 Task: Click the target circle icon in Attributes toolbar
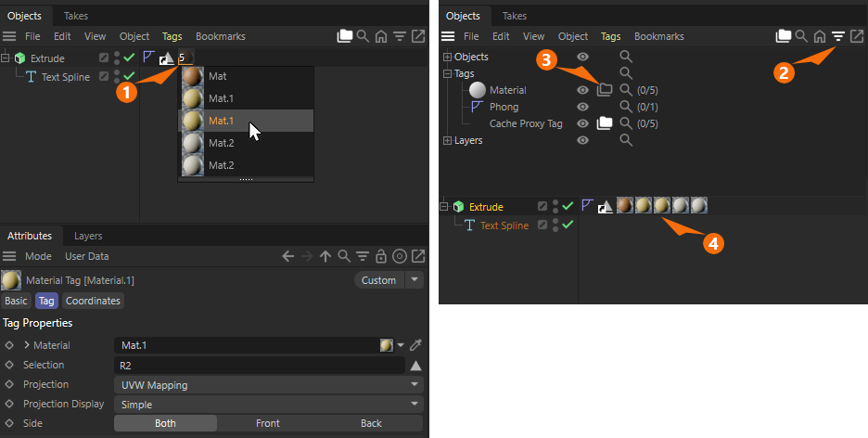coord(400,256)
